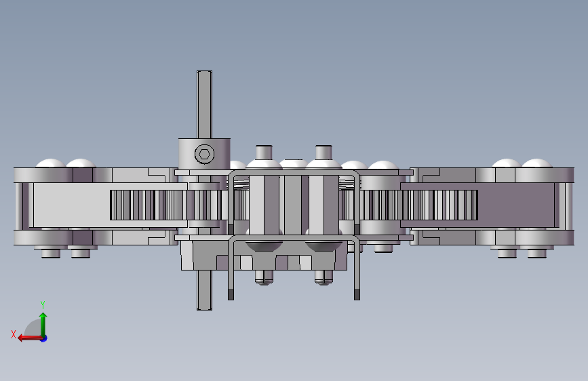Select the light plate on left arm

(71, 205)
